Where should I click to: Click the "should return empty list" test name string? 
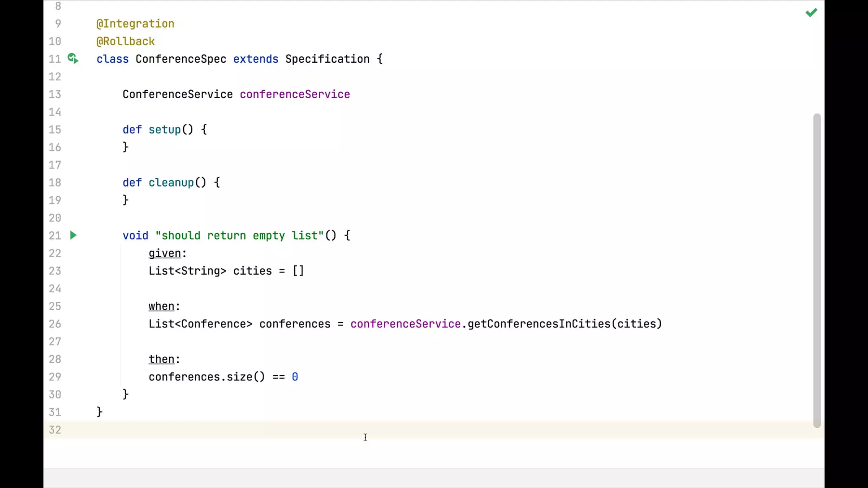click(239, 236)
